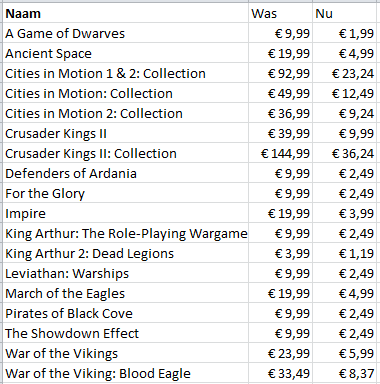Click the € 3,99 Impire current price
The width and height of the screenshot is (380, 384).
coord(344,213)
